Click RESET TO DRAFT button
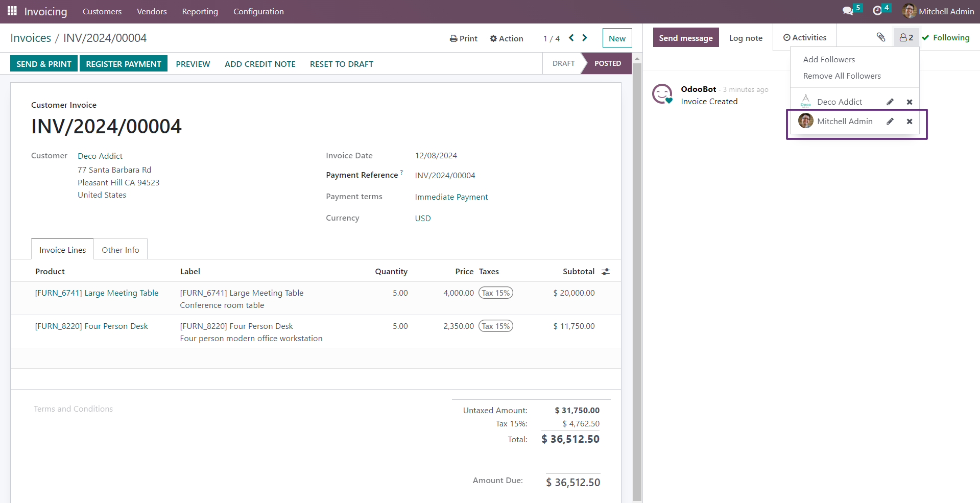Screen dimensions: 980x503 (x=342, y=64)
